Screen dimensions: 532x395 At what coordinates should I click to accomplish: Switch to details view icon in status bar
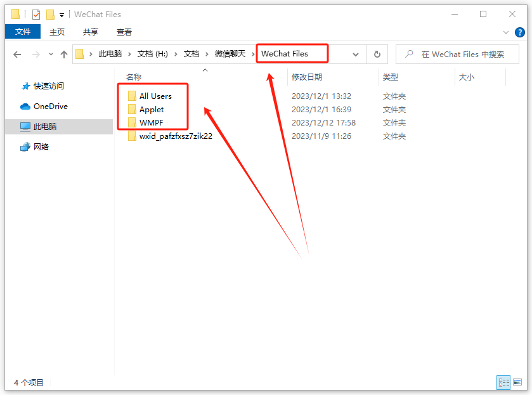click(x=503, y=382)
